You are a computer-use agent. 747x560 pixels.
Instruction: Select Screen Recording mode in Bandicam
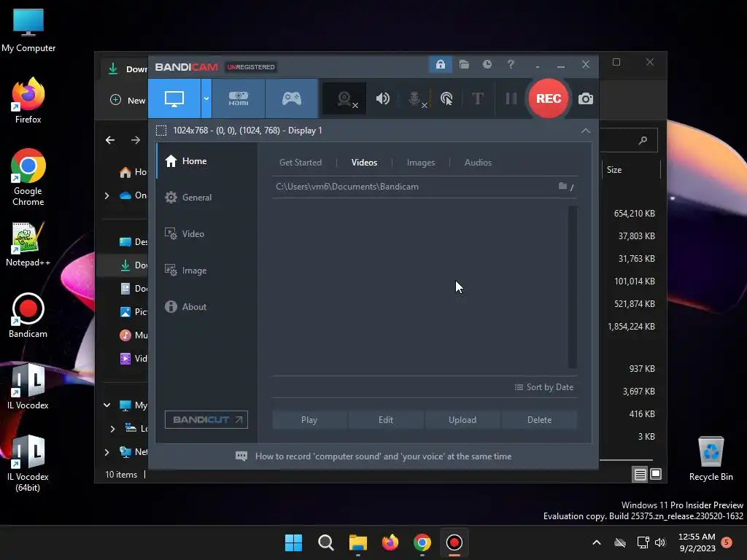click(174, 98)
